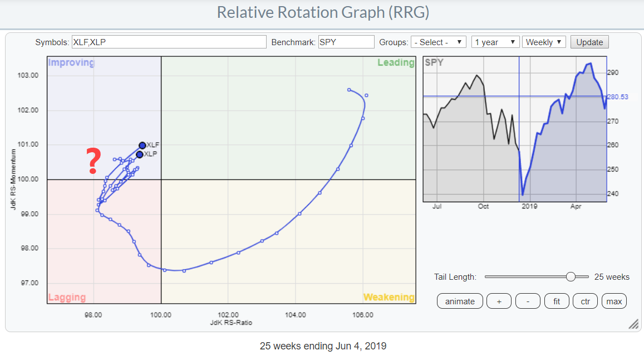Screen dimensions: 644x355
Task: Center chart with ctr button
Action: click(585, 301)
